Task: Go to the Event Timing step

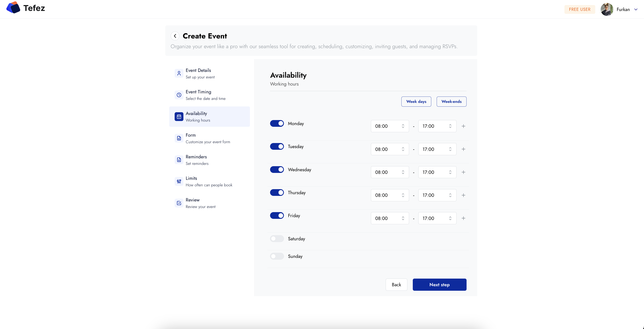Action: [x=210, y=95]
